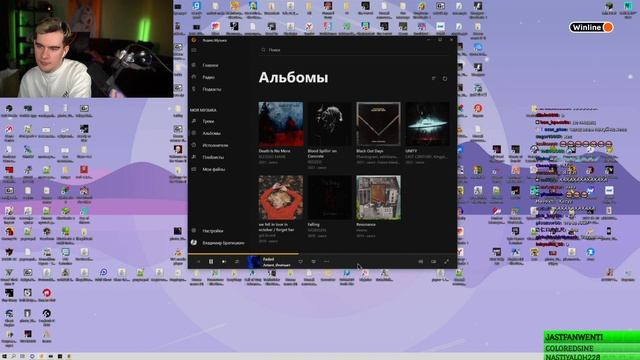Click the sort icon beside Альбомы heading

coord(433,78)
